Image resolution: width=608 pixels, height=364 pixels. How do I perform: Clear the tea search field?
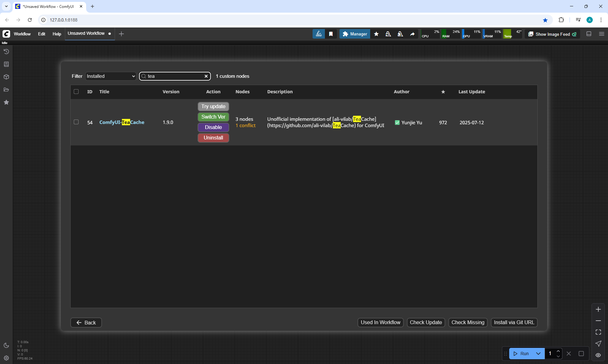point(206,76)
